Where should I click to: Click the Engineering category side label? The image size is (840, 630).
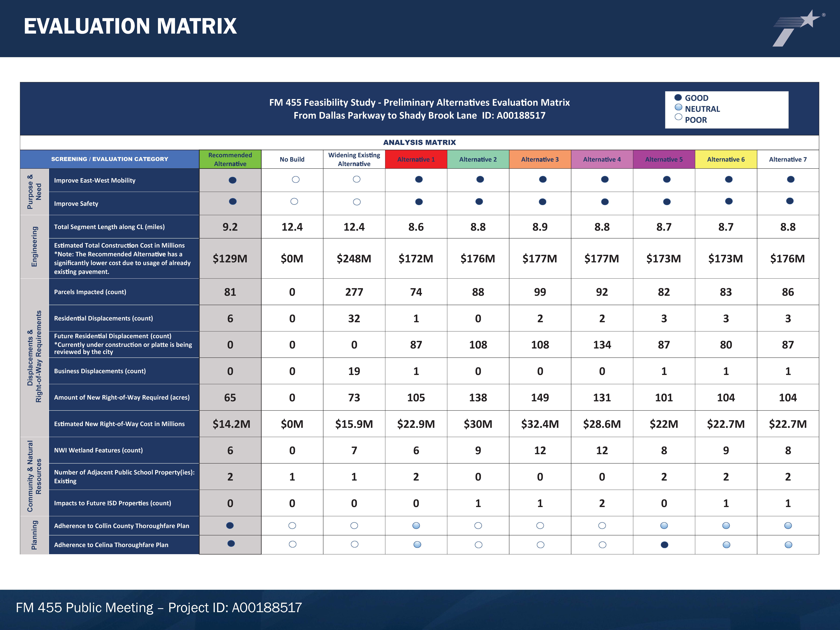coord(35,247)
